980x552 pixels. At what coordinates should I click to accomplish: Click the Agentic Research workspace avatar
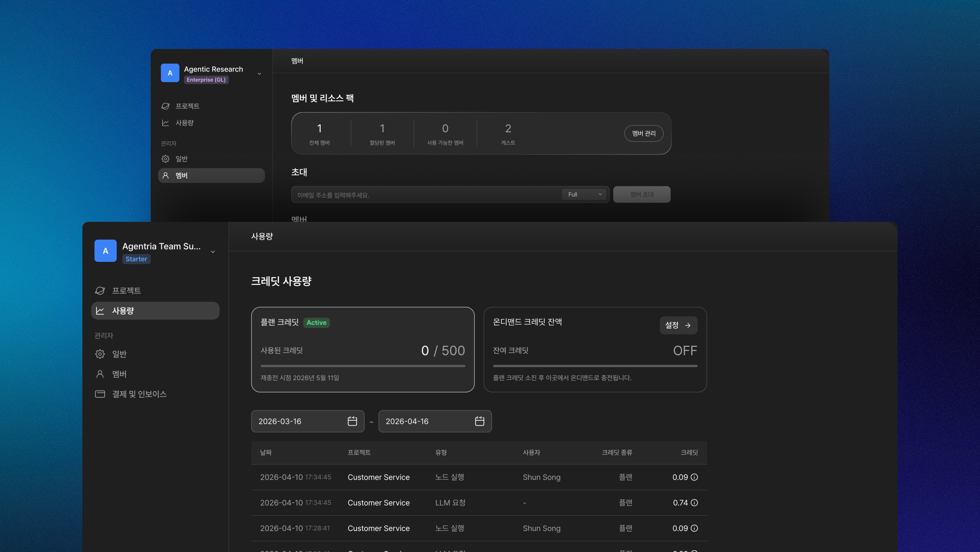pyautogui.click(x=170, y=73)
